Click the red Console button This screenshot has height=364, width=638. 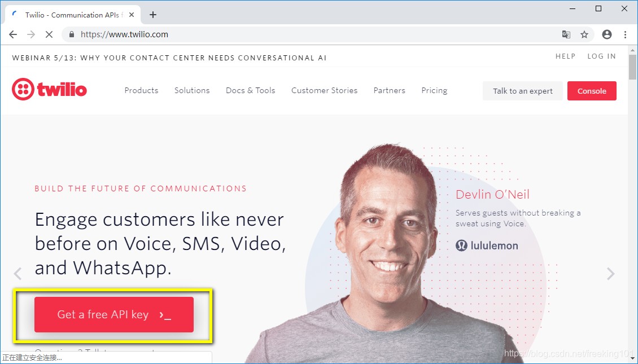click(592, 91)
